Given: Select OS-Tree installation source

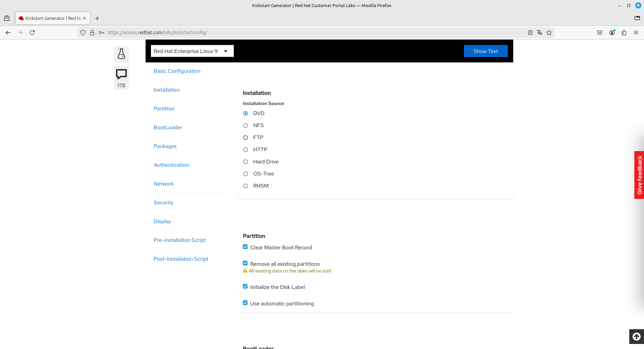Looking at the screenshot, I should [x=246, y=174].
